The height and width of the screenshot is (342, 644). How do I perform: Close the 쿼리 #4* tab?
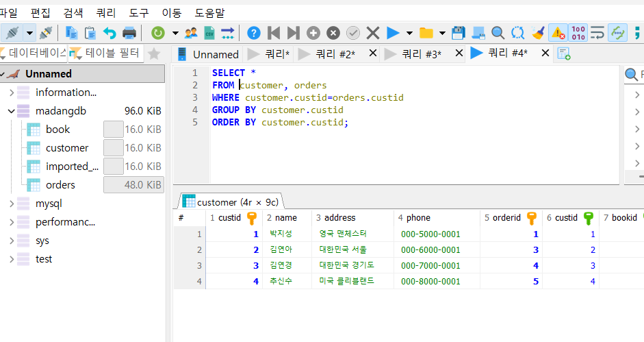pyautogui.click(x=545, y=53)
